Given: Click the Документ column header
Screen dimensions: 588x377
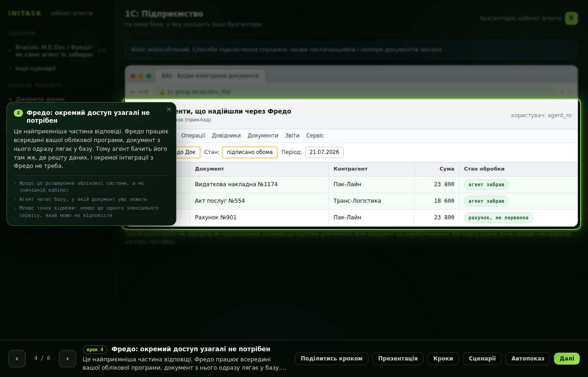Looking at the screenshot, I should tap(259, 169).
